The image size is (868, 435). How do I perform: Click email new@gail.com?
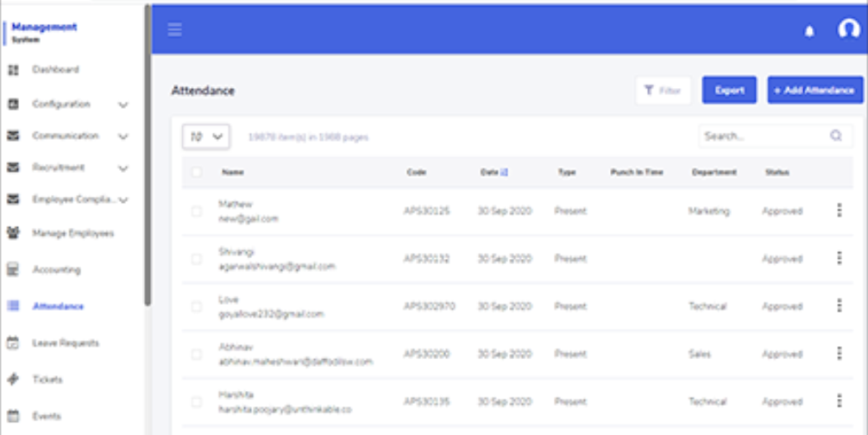pyautogui.click(x=248, y=218)
